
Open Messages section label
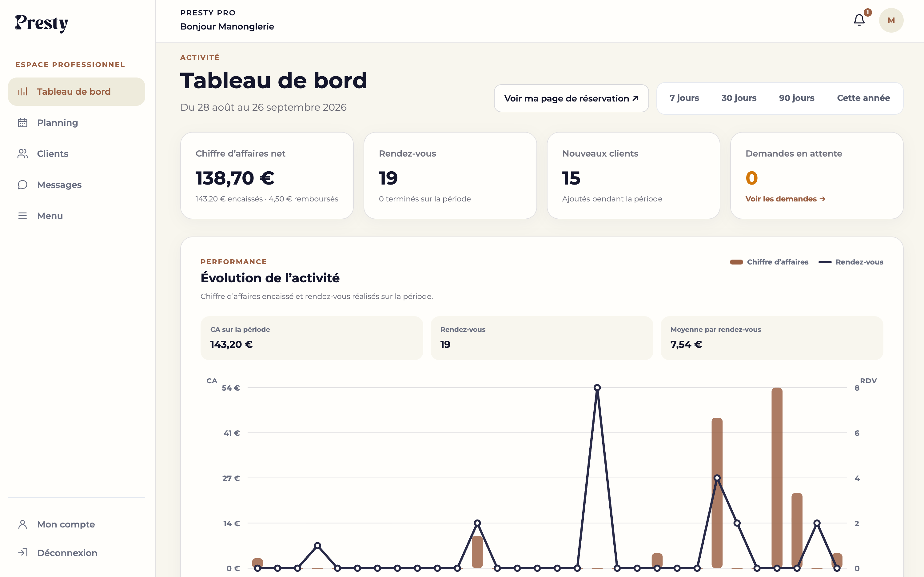click(x=59, y=185)
